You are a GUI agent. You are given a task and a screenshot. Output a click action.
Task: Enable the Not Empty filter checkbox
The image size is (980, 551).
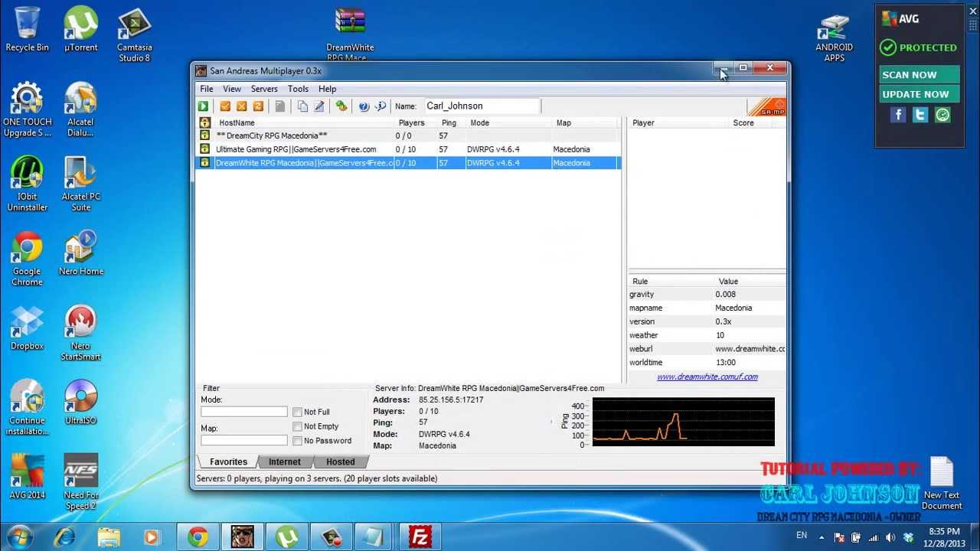[x=297, y=426]
